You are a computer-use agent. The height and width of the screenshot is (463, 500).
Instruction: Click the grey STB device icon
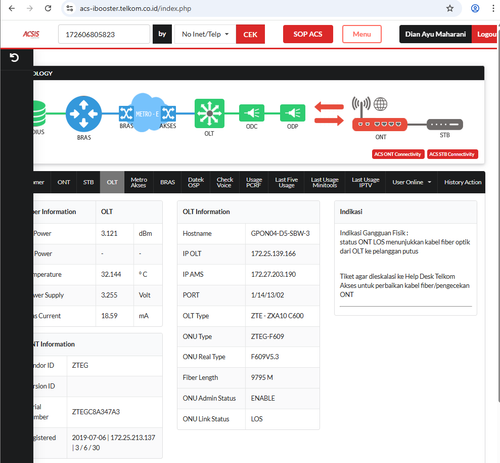[x=445, y=124]
